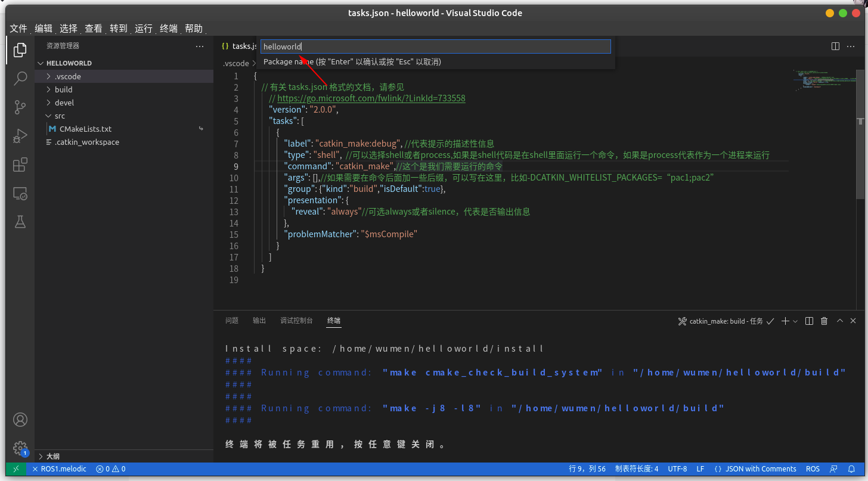Open split editor for notifications bell
Viewport: 868px width, 481px height.
[834, 46]
